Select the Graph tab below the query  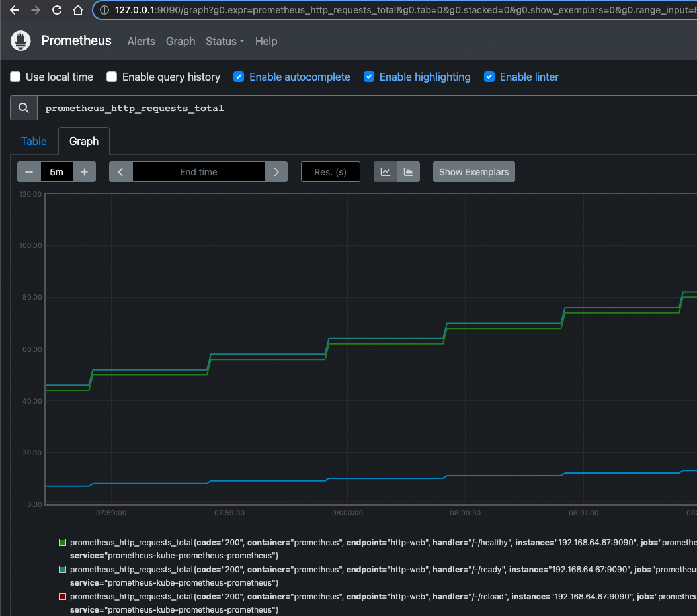[x=84, y=141]
